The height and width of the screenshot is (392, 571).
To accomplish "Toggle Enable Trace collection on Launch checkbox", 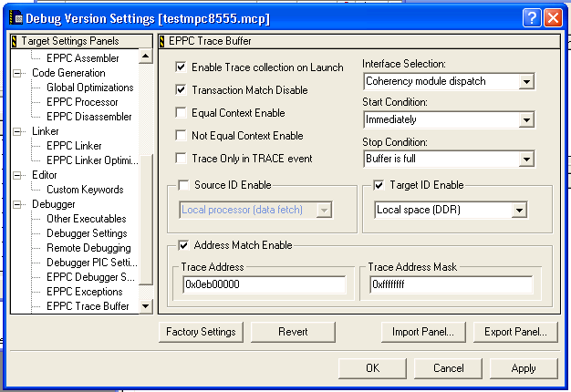I will (181, 67).
